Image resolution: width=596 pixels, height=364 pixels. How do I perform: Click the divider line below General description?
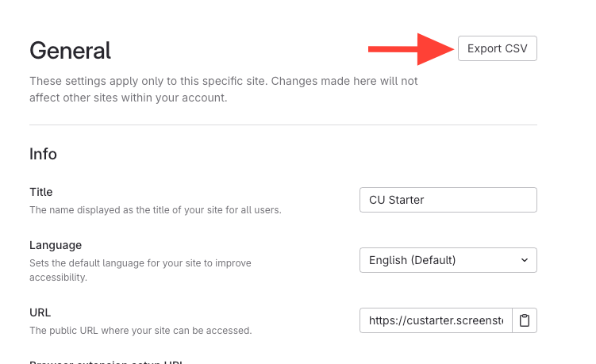tap(283, 125)
